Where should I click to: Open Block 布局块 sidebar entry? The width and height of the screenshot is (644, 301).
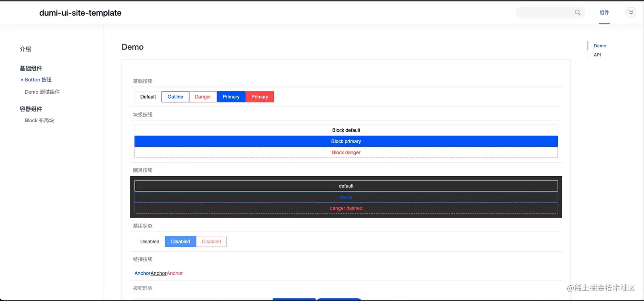[x=39, y=120]
